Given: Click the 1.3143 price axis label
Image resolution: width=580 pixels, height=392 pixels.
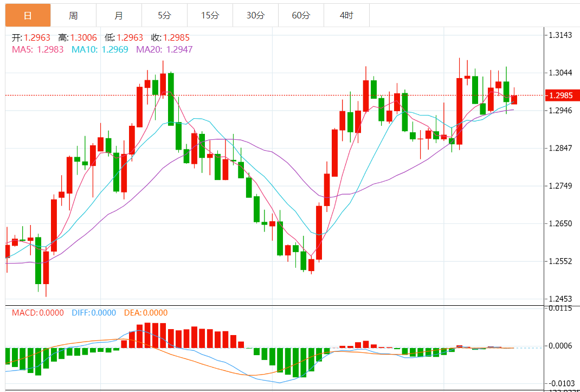Looking at the screenshot, I should click(x=561, y=35).
